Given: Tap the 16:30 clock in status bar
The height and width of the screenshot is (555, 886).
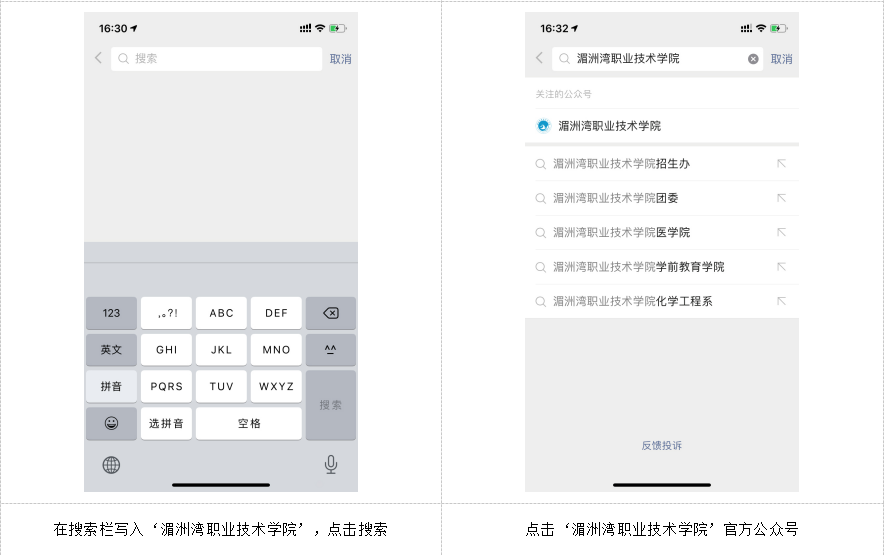Looking at the screenshot, I should pos(113,28).
